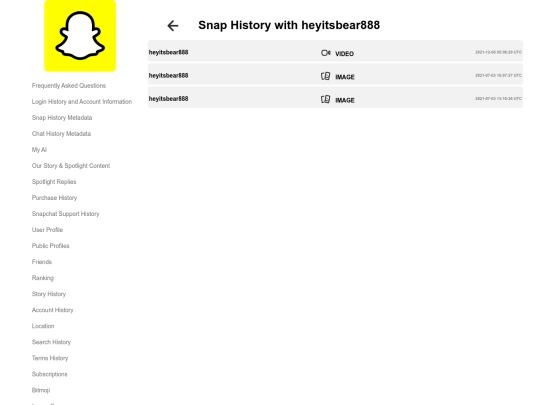Open Frequently Asked Questions

pos(69,85)
